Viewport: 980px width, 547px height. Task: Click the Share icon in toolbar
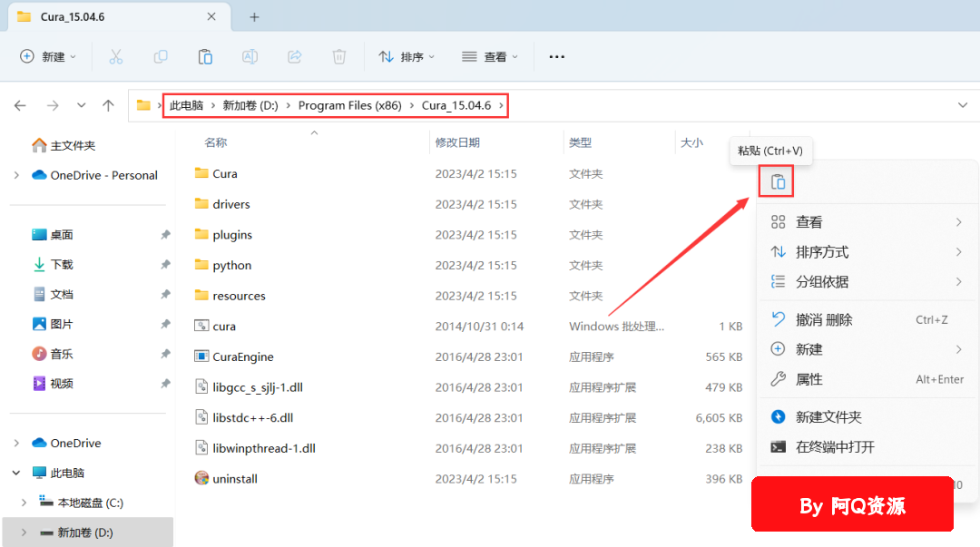tap(294, 57)
